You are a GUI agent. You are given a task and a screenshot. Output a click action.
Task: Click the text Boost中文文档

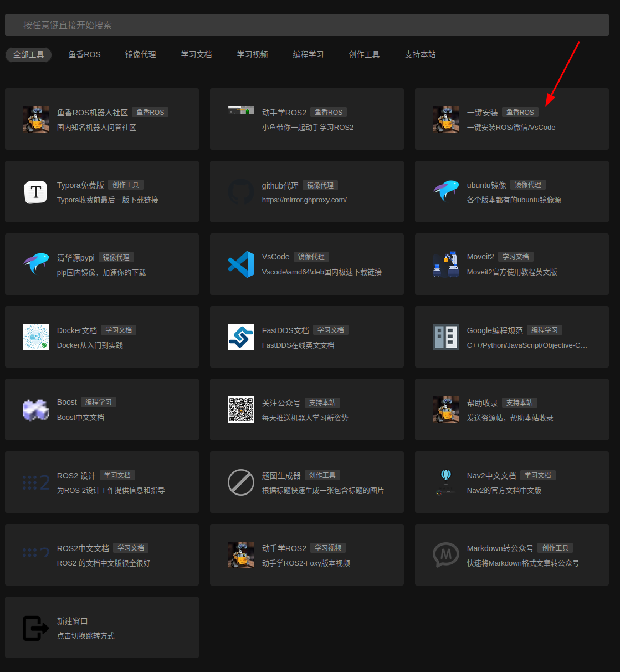click(x=80, y=418)
